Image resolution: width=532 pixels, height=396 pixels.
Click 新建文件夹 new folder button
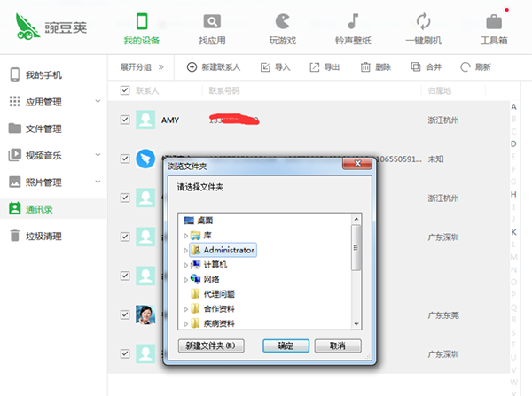point(211,346)
